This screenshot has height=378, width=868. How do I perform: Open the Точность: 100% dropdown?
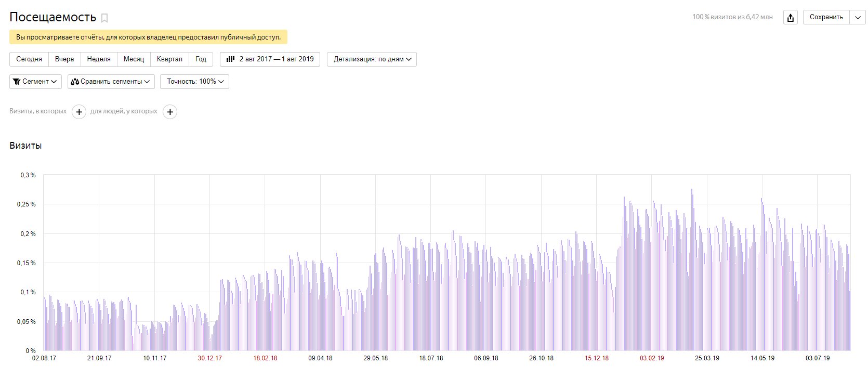[x=194, y=82]
